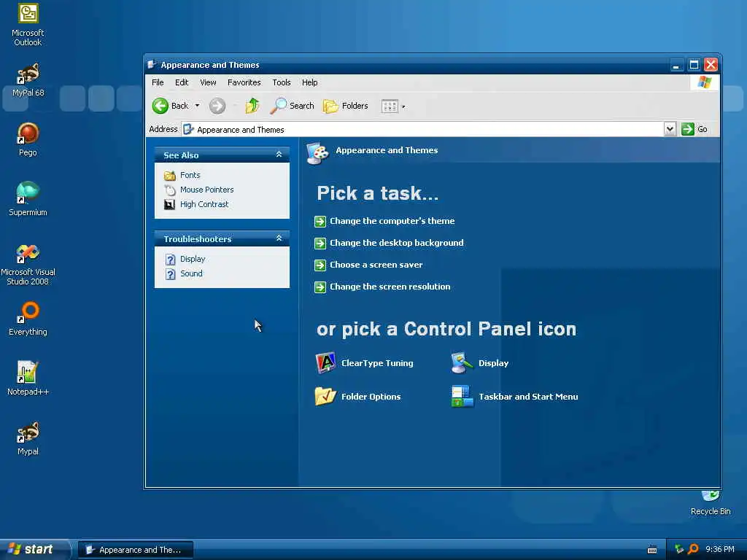Open the Display control panel icon

click(x=462, y=363)
